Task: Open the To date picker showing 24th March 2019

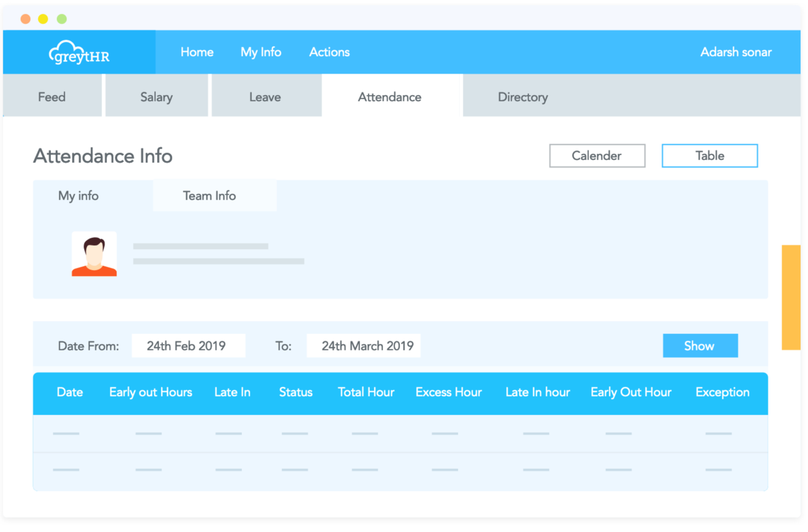Action: pyautogui.click(x=363, y=346)
